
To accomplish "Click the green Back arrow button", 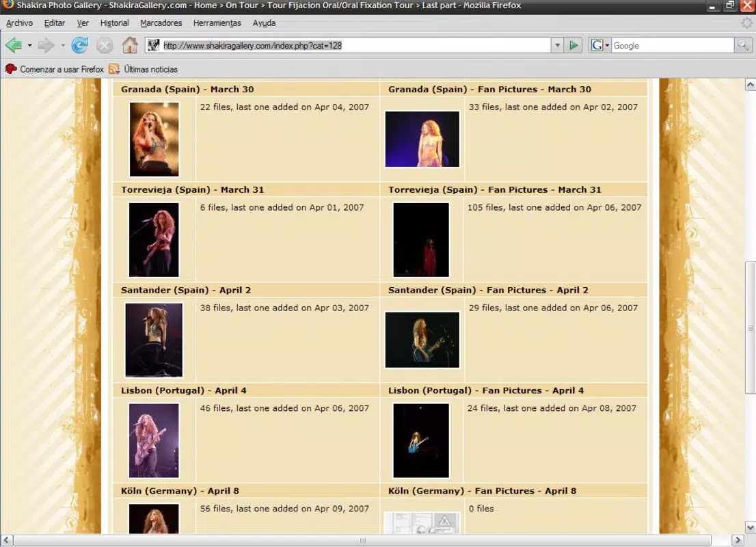I will click(14, 45).
